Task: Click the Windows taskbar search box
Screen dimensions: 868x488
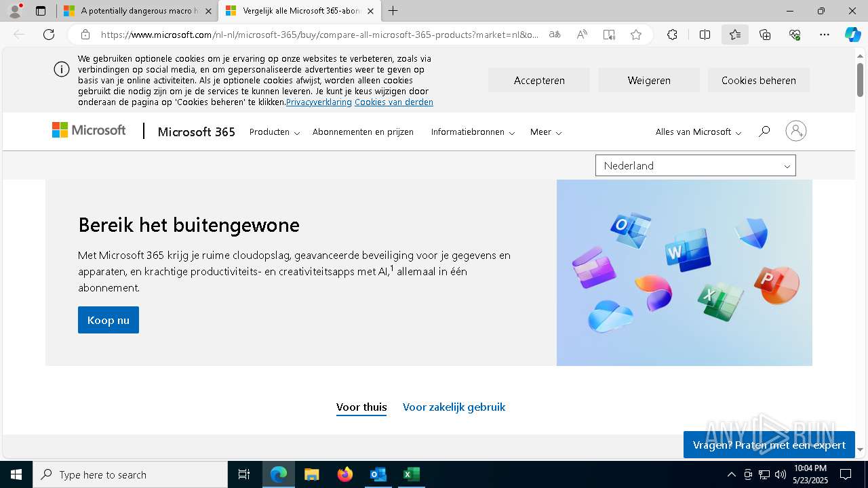Action: 130,474
